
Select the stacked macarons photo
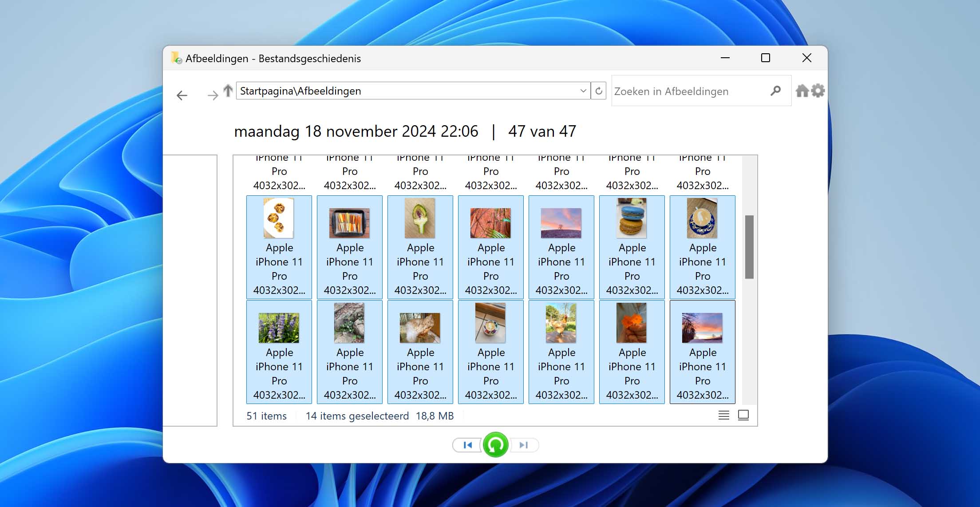point(632,218)
